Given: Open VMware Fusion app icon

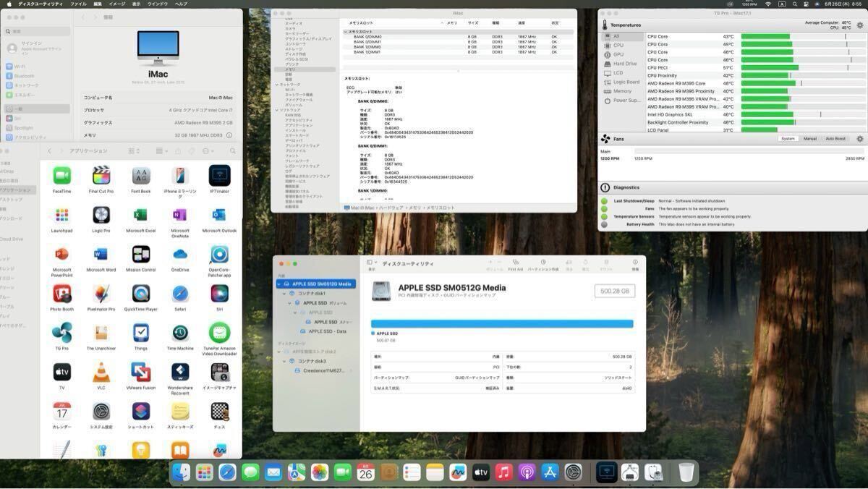Looking at the screenshot, I should tap(141, 372).
